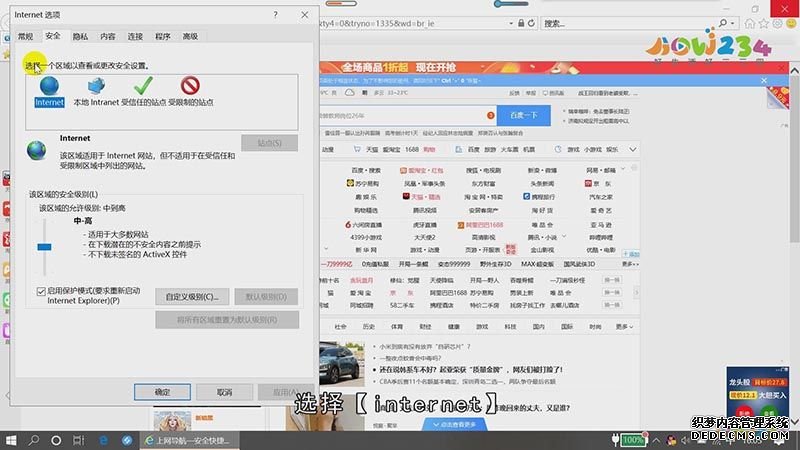Switch to the 常规 tab
The height and width of the screenshot is (450, 800).
tap(26, 36)
